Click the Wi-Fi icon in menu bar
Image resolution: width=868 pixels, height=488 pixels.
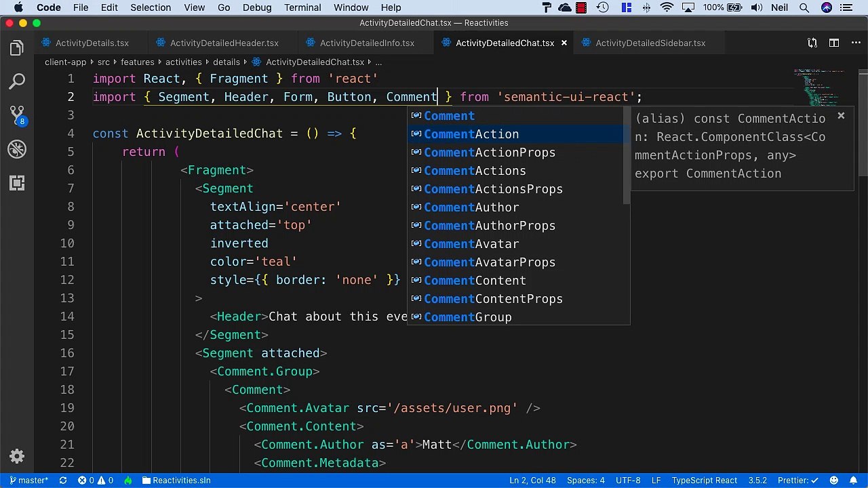[x=667, y=7]
